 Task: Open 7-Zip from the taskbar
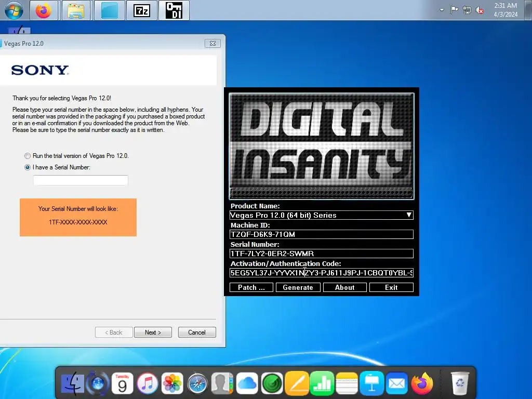(x=142, y=10)
